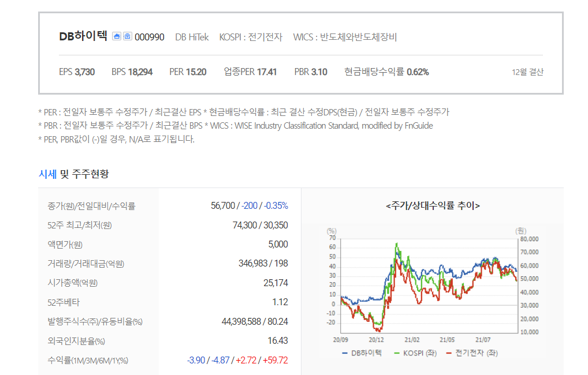Click the 52주 최고/최저(원) row label

pyautogui.click(x=80, y=225)
